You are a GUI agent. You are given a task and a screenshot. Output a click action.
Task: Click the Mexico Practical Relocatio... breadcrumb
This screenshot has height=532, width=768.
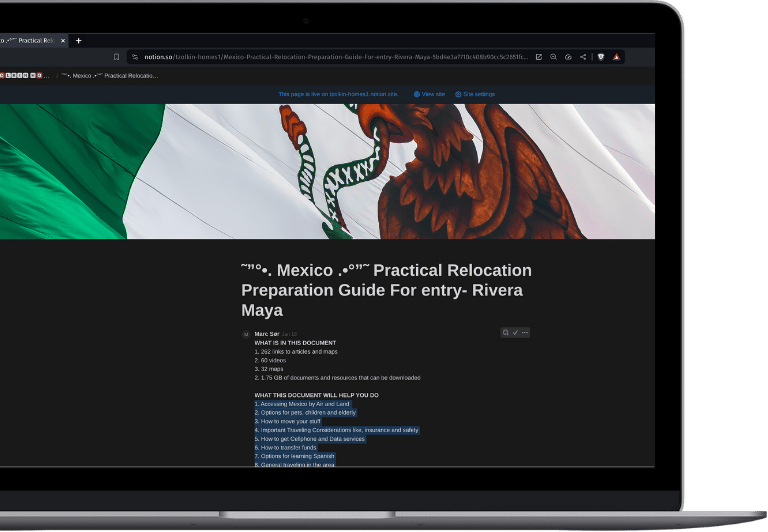click(109, 75)
